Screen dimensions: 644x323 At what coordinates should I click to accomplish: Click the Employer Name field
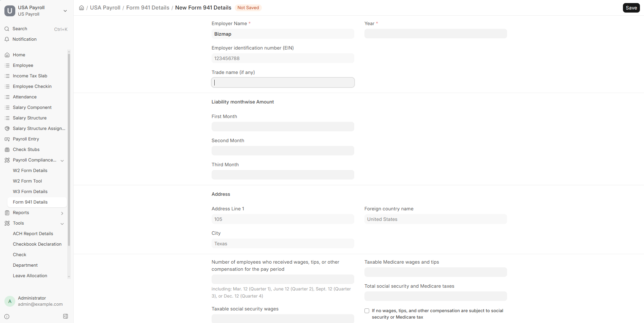point(283,34)
